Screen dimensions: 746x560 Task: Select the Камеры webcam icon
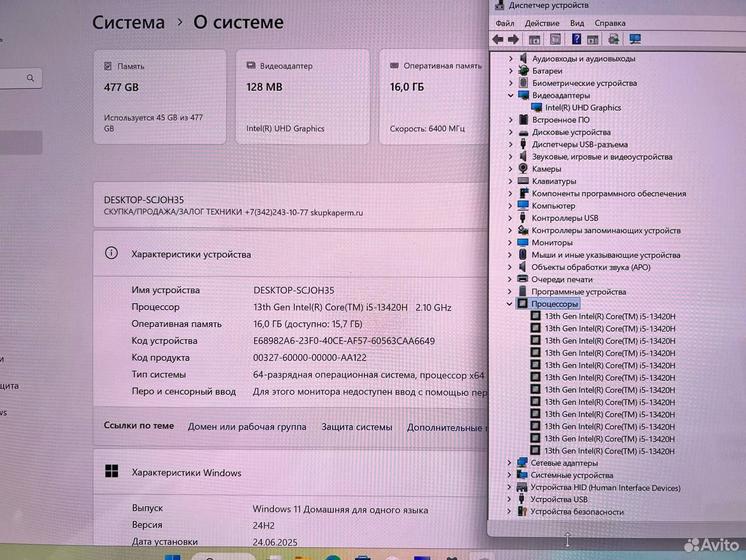tap(523, 168)
